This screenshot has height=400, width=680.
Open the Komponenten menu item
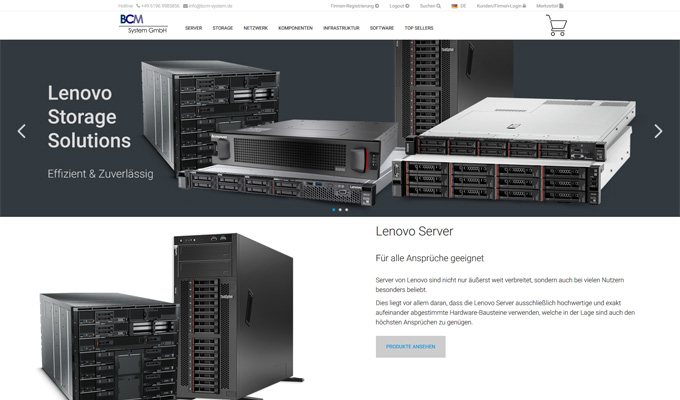click(x=295, y=28)
